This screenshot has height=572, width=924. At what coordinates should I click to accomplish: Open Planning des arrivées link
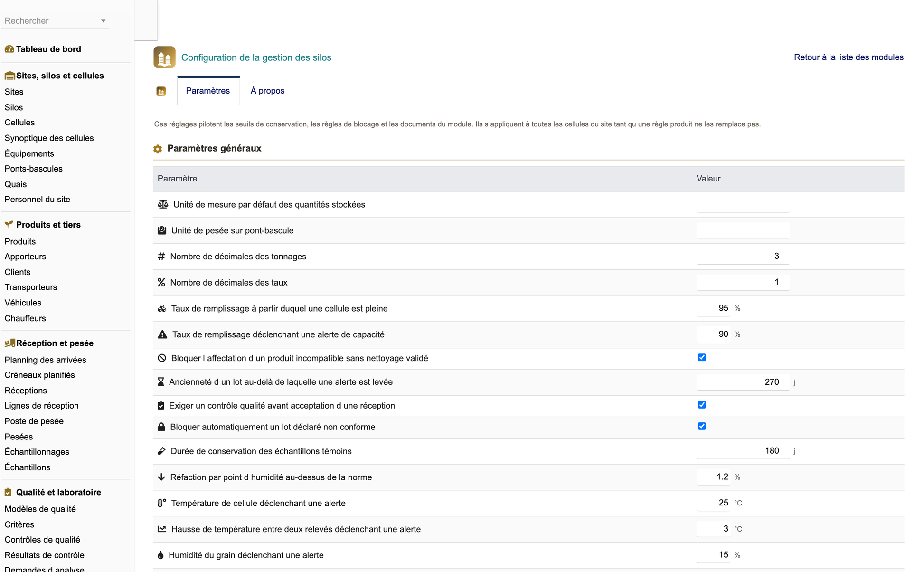click(x=45, y=360)
